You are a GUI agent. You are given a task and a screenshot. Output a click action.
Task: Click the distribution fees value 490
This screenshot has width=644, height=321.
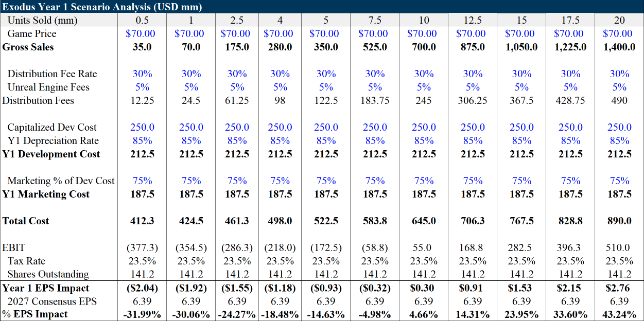click(x=619, y=100)
